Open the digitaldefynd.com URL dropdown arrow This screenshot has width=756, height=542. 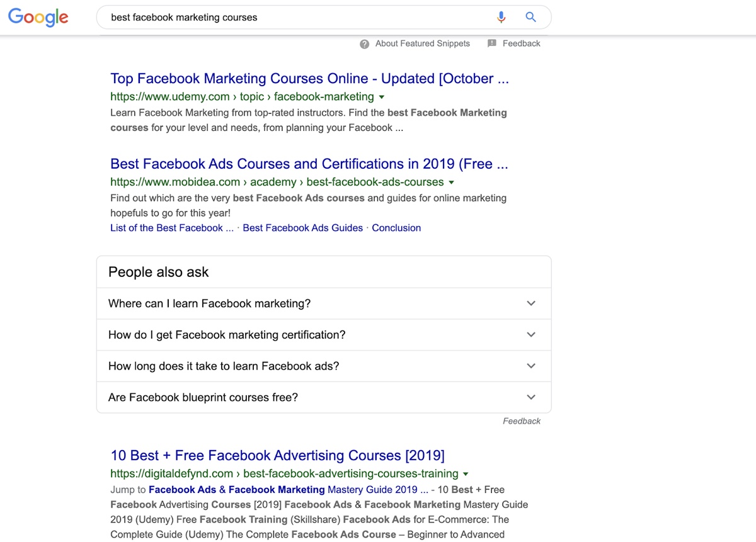[466, 474]
